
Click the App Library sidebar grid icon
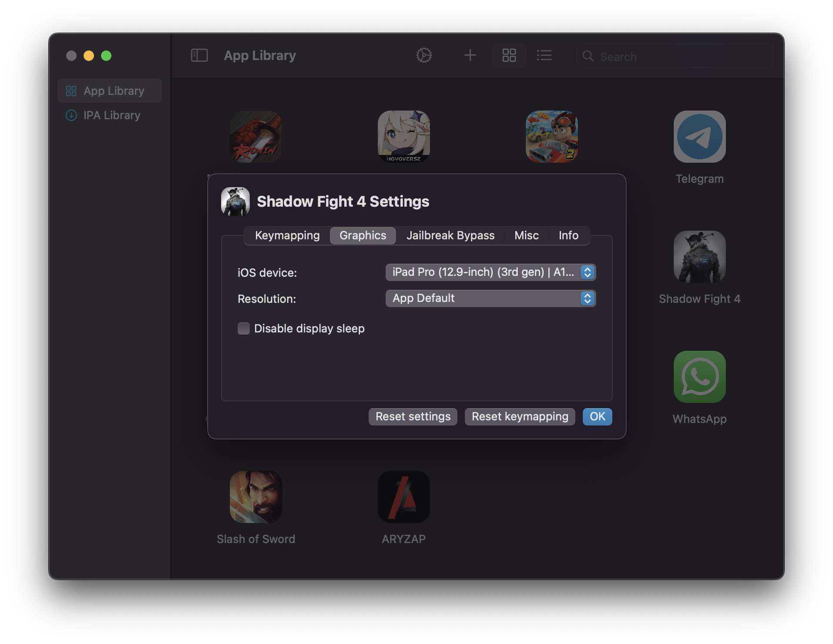(71, 91)
